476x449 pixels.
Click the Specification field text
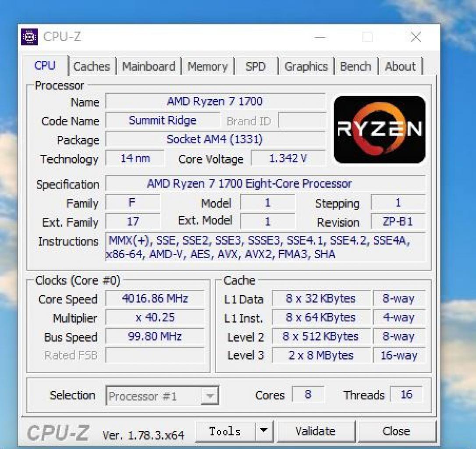tap(265, 183)
